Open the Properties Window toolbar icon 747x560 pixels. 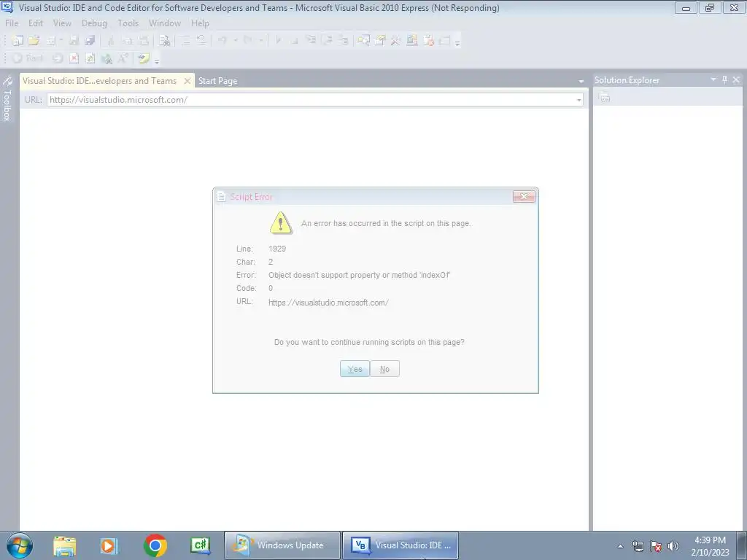pos(379,41)
